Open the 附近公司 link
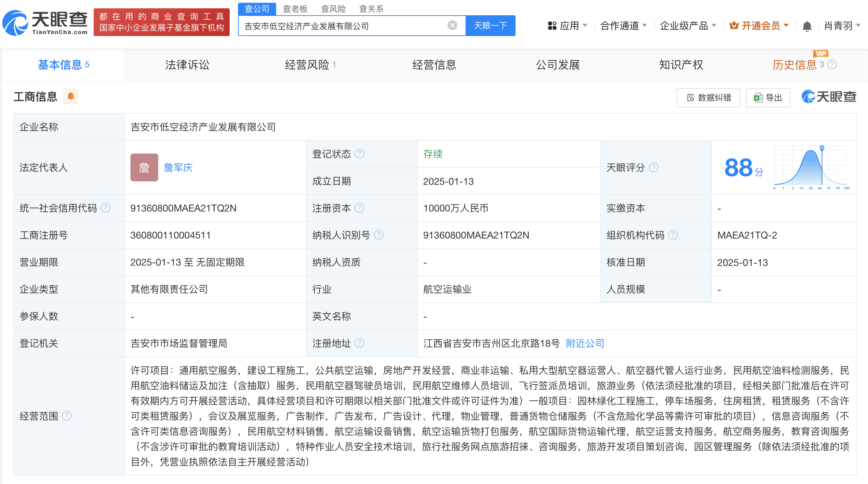This screenshot has width=868, height=484. click(585, 343)
